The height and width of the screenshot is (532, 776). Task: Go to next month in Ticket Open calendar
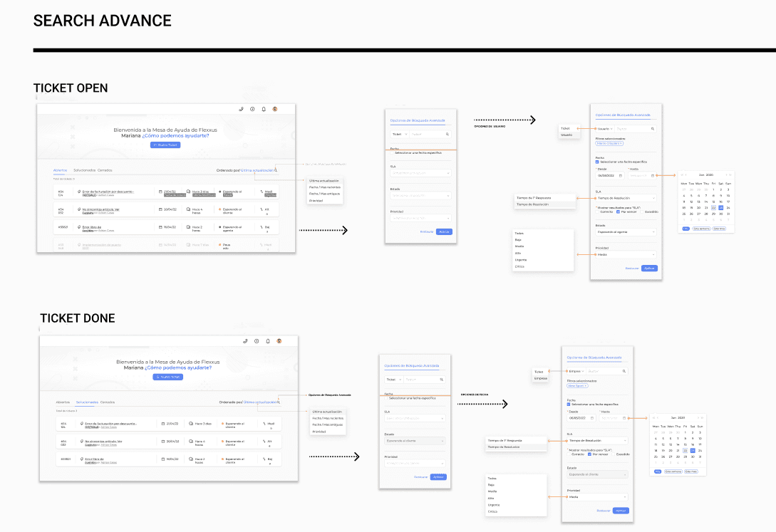click(727, 174)
